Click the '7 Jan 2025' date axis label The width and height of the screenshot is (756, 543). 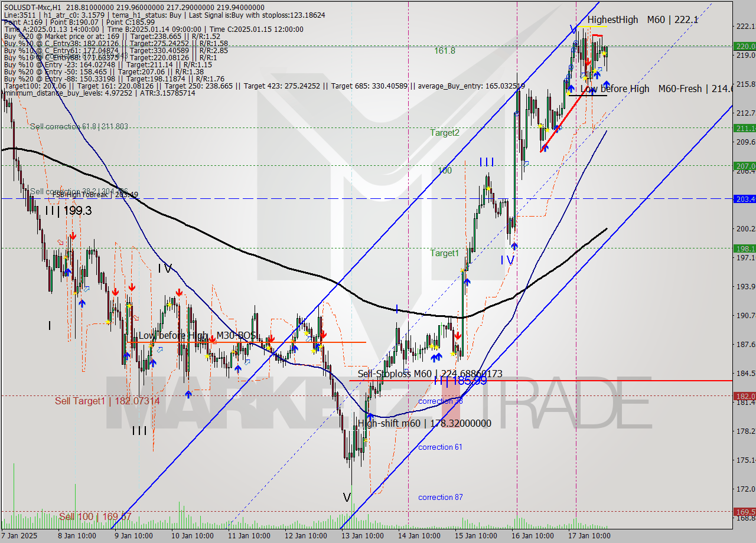[19, 536]
